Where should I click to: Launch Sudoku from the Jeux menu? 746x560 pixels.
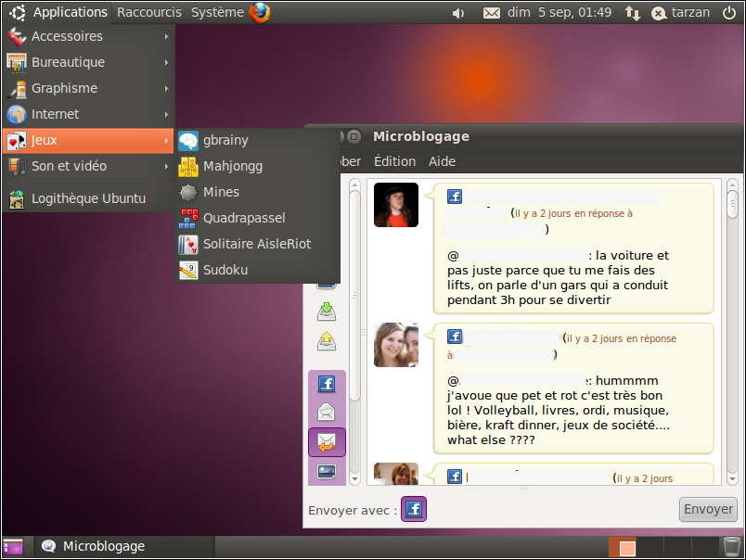point(225,270)
